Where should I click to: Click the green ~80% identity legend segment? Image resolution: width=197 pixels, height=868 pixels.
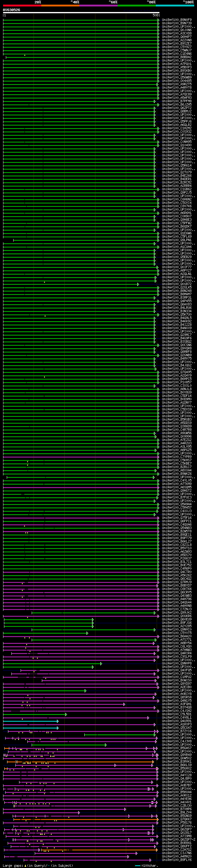coord(137,6)
